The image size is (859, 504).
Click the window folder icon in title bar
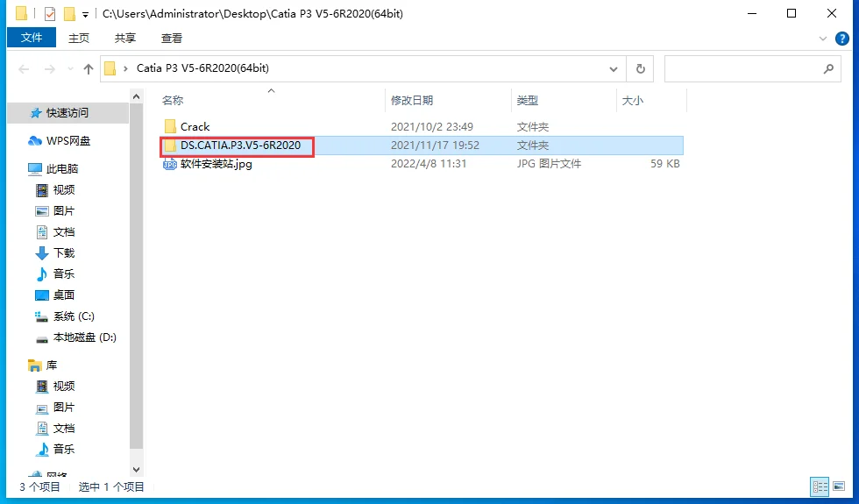pos(21,14)
